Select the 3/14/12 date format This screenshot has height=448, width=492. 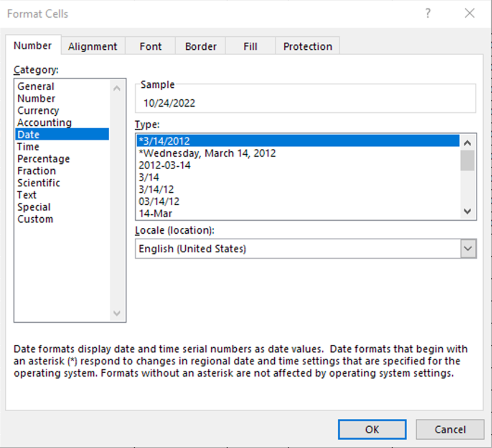(x=298, y=189)
